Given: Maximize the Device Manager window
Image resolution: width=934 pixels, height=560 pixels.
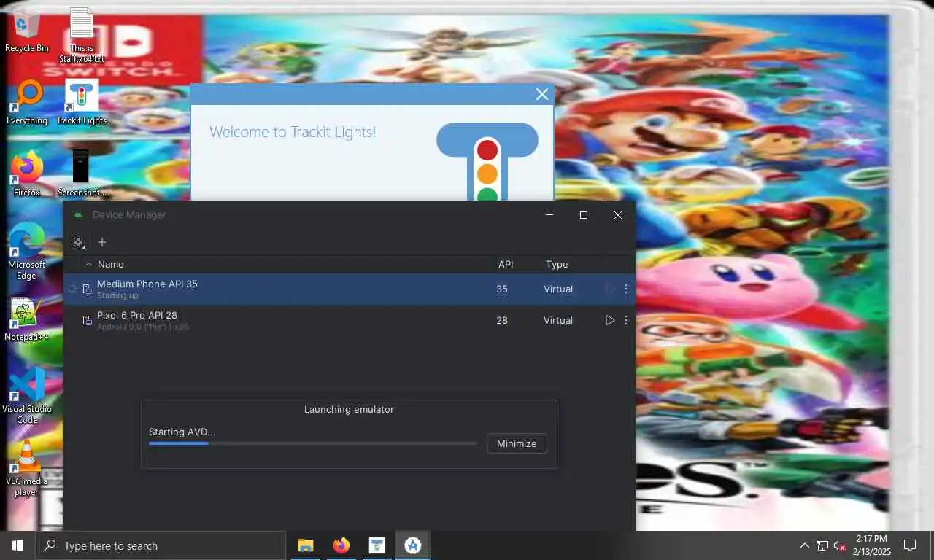Looking at the screenshot, I should pyautogui.click(x=584, y=215).
